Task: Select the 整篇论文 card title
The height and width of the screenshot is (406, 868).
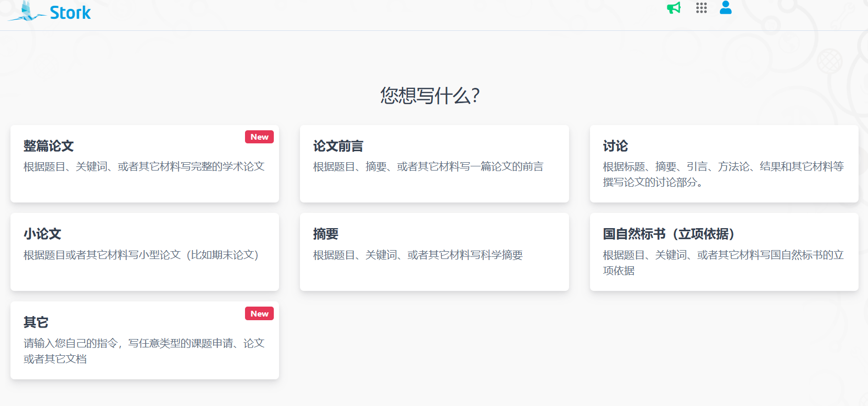Action: coord(49,146)
